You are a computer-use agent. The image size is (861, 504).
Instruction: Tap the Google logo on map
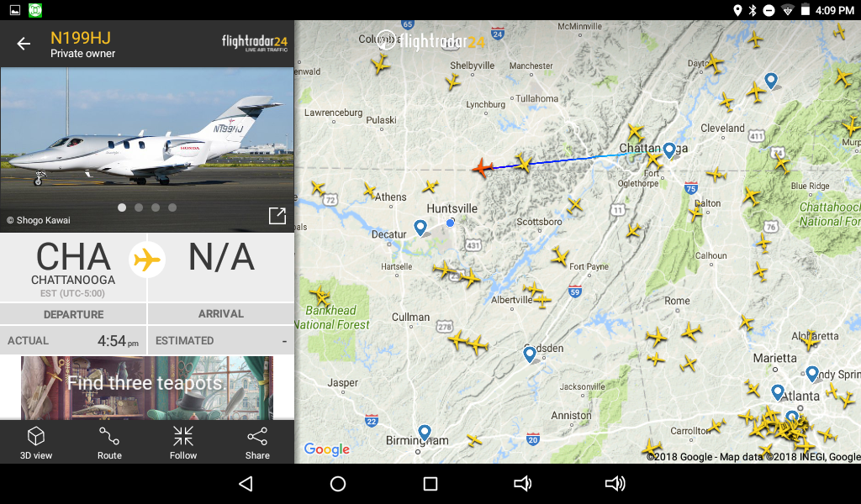pos(327,449)
